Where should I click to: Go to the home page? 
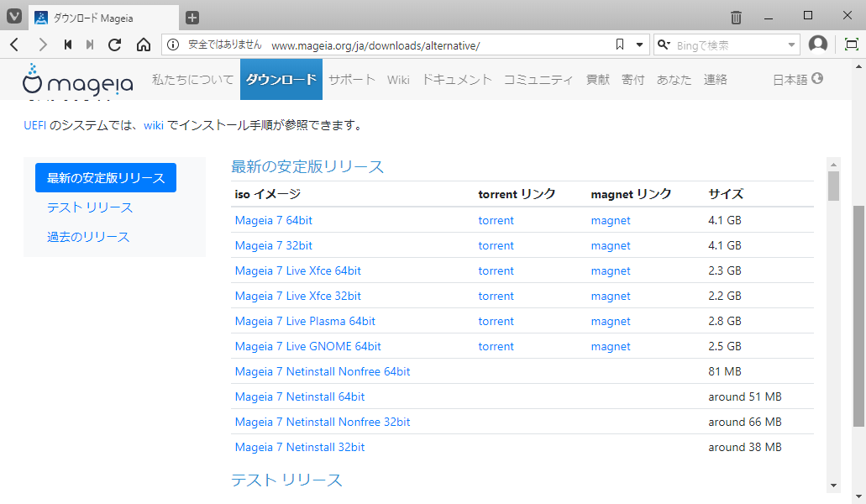pos(144,45)
